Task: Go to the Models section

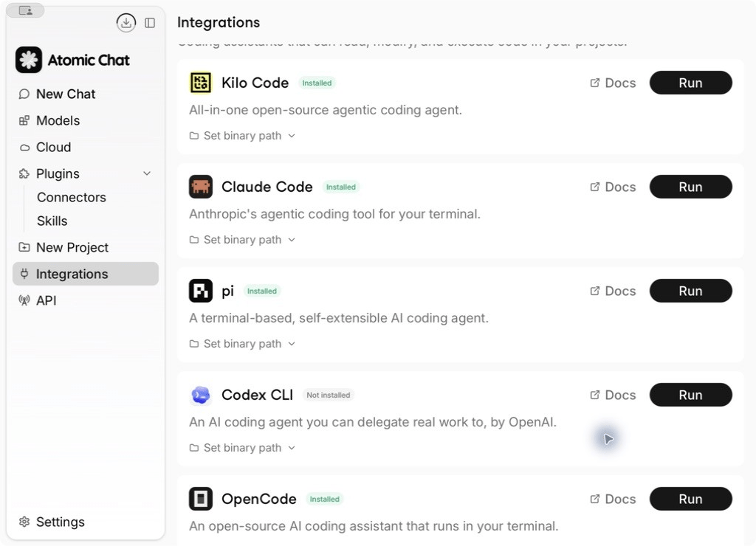Action: click(86, 120)
